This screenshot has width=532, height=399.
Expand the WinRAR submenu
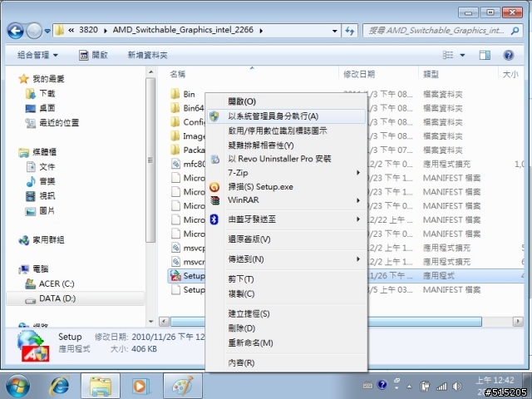[286, 200]
